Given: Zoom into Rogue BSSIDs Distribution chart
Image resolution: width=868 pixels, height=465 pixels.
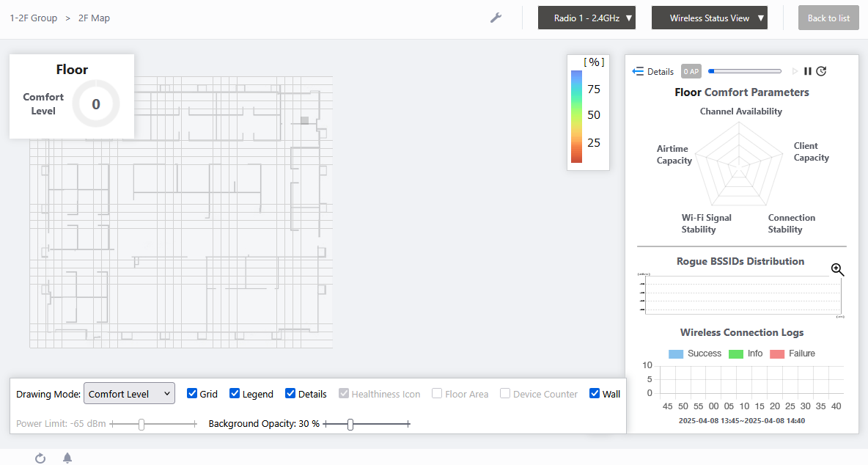Looking at the screenshot, I should click(837, 269).
